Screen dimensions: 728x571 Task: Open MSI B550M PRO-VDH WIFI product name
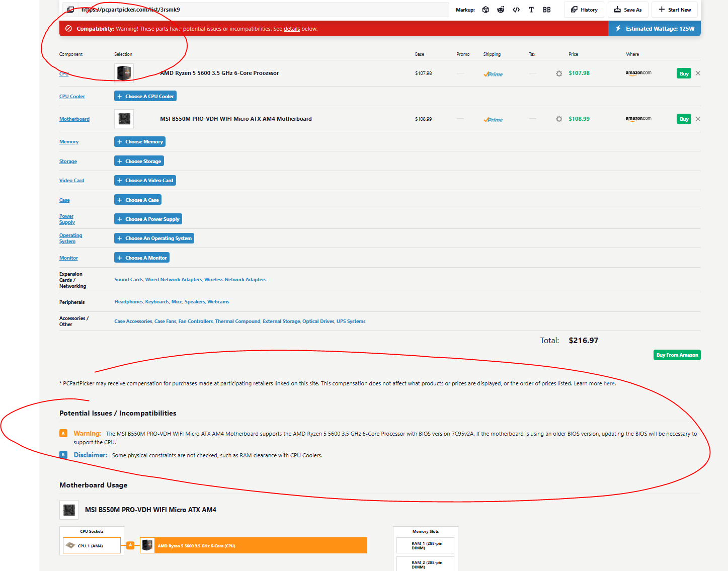(x=236, y=119)
